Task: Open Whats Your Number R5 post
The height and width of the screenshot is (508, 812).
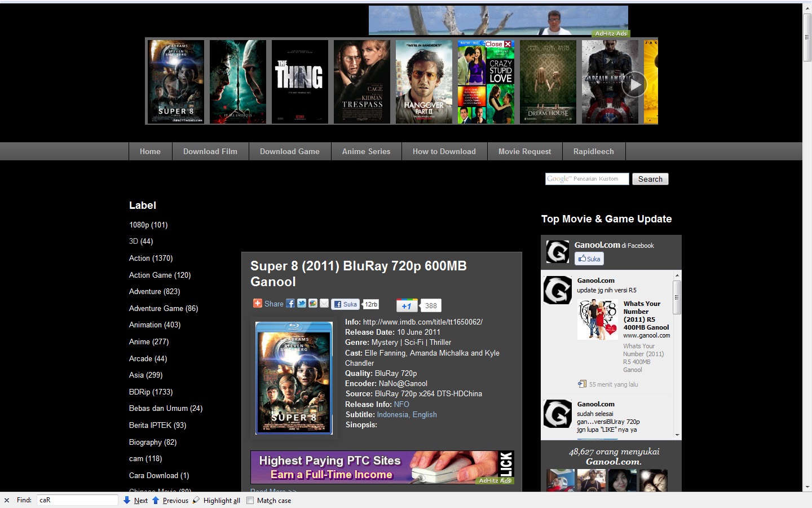Action: (x=646, y=316)
